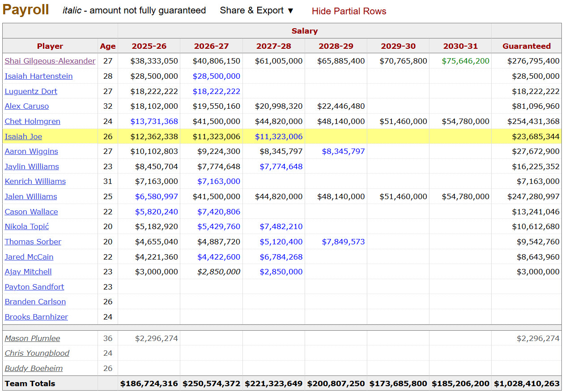Screen dimensions: 565x392
Task: Click Team Totals $186,724,316 cell
Action: coord(149,383)
